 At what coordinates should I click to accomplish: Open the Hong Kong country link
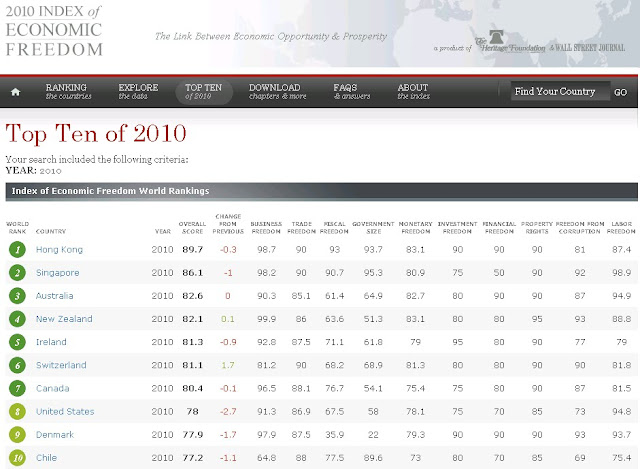pos(59,249)
